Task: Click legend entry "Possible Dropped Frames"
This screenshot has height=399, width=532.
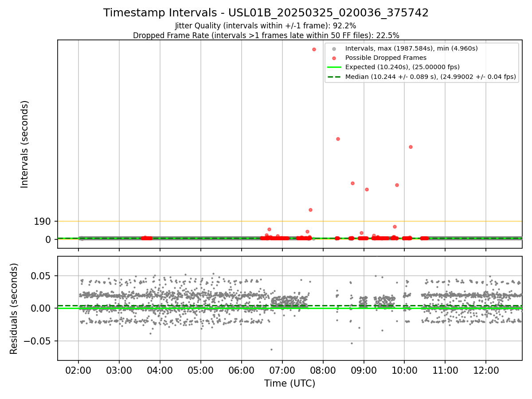Action: coord(386,58)
